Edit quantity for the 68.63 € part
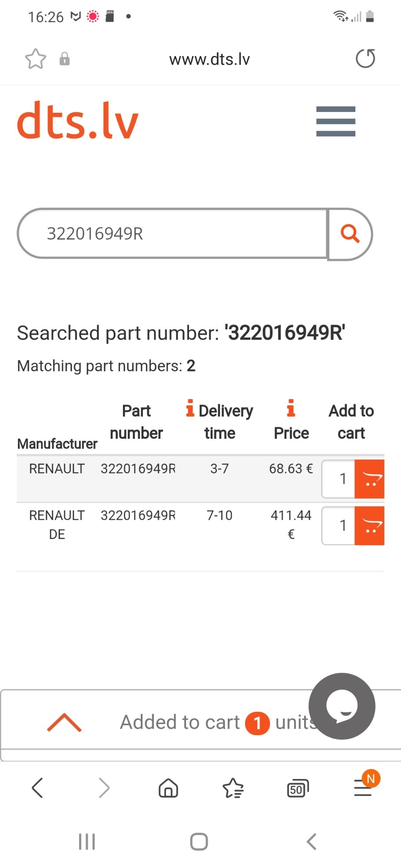This screenshot has width=401, height=868. pyautogui.click(x=339, y=479)
